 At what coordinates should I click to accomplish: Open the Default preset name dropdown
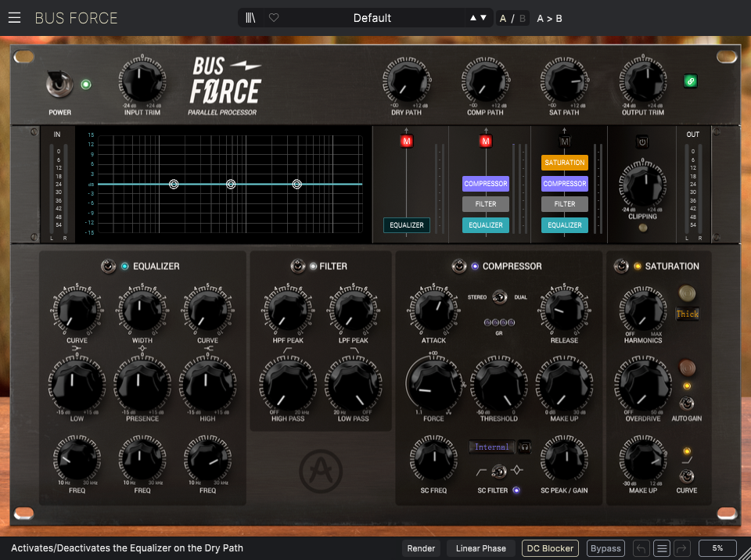[372, 18]
